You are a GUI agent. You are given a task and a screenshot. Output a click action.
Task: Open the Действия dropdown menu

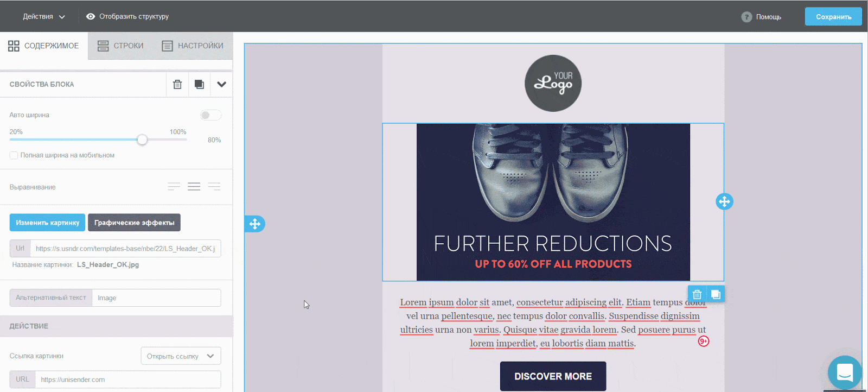(44, 16)
